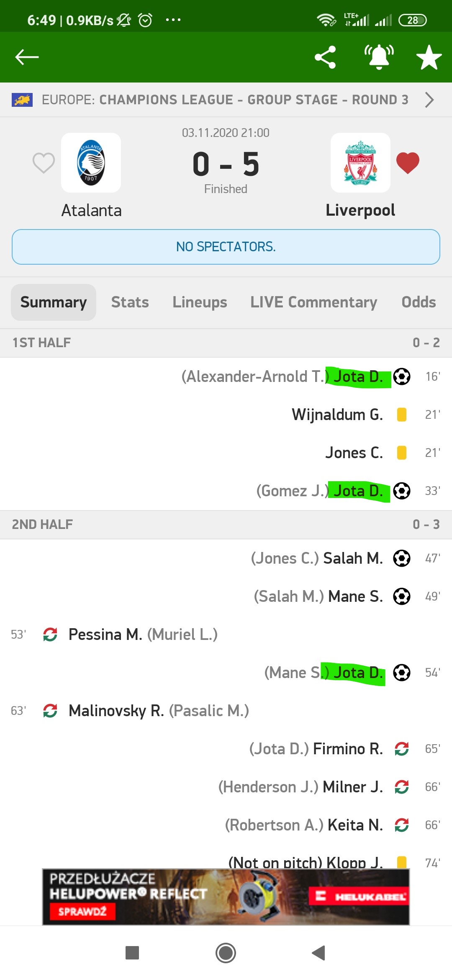
Task: Share this match result
Action: pos(325,57)
